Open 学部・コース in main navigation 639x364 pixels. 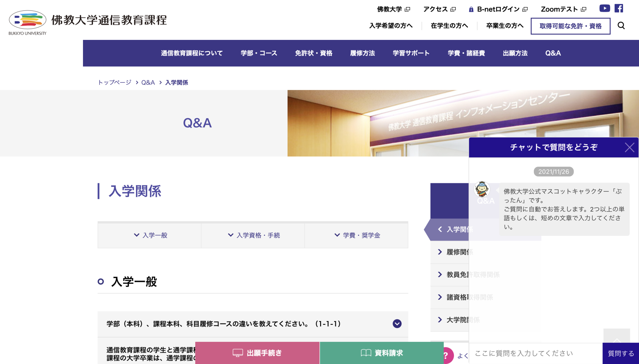[259, 53]
